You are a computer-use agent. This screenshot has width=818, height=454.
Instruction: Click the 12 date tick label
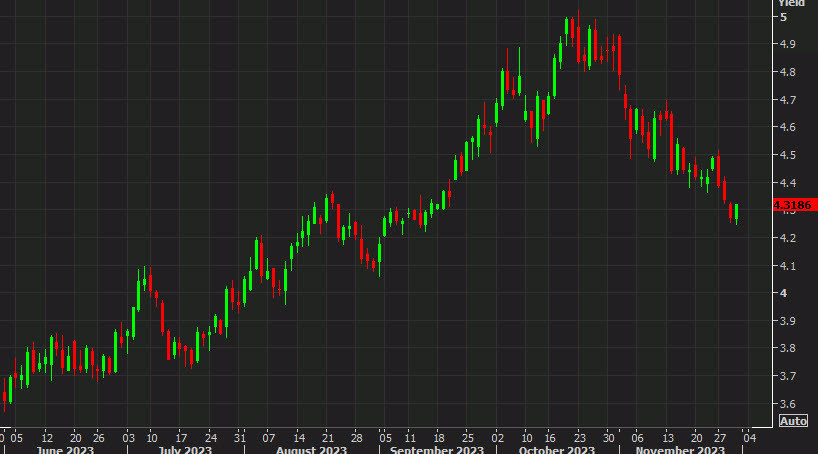coord(47,438)
